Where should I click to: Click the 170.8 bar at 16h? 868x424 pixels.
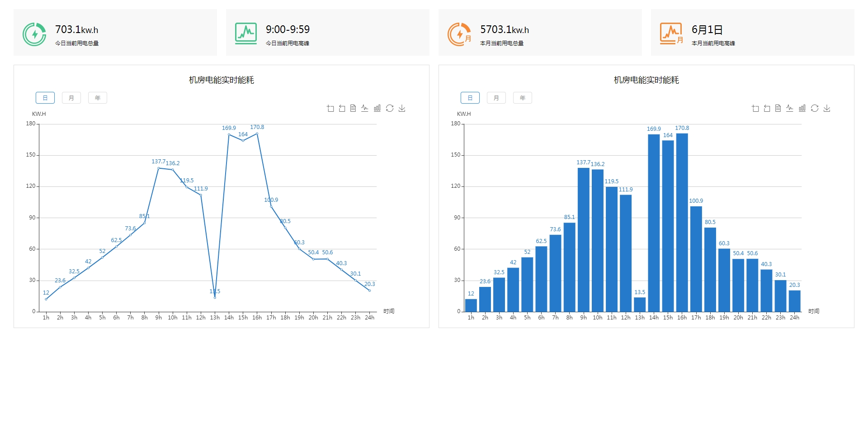(682, 222)
